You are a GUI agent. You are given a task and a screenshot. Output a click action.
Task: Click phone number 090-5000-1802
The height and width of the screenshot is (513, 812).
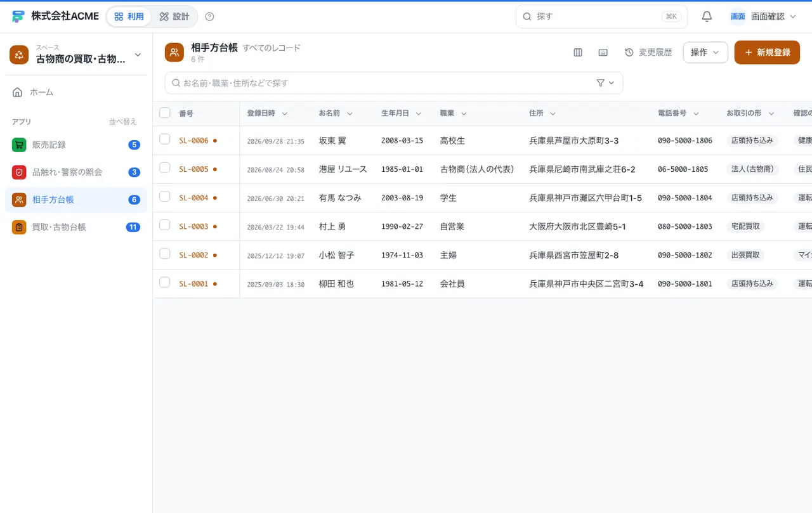[684, 255]
